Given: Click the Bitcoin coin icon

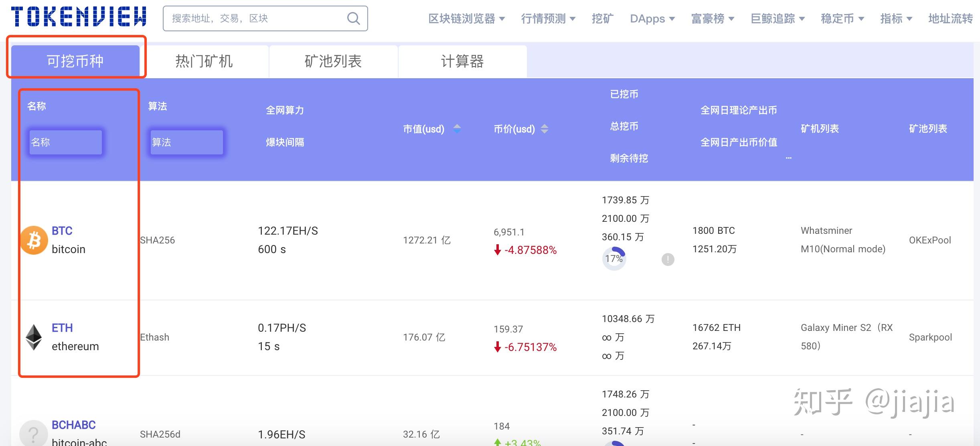Looking at the screenshot, I should pos(34,240).
